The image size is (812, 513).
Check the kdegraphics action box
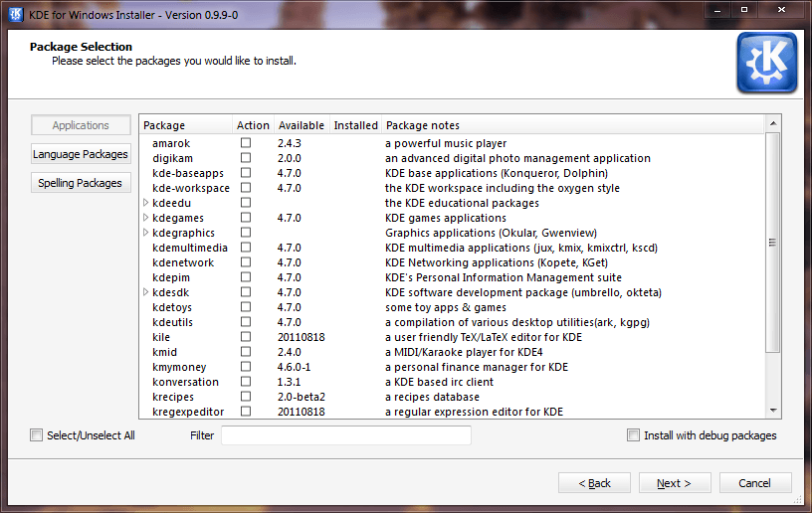coord(246,233)
